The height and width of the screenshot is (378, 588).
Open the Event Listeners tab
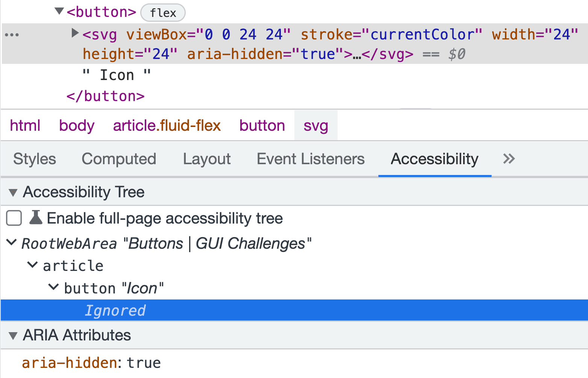click(x=310, y=159)
